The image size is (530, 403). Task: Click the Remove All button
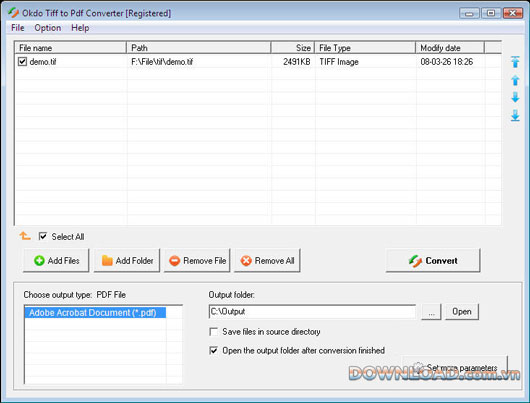pos(267,260)
